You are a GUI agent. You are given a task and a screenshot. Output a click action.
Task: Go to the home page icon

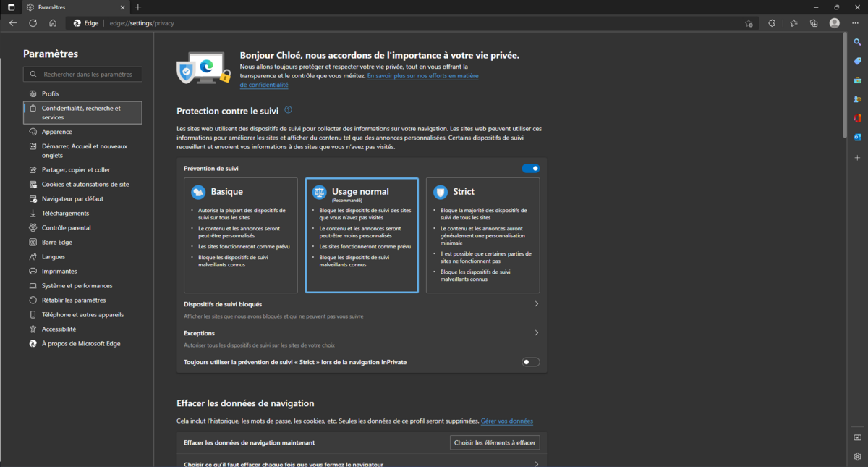[53, 23]
